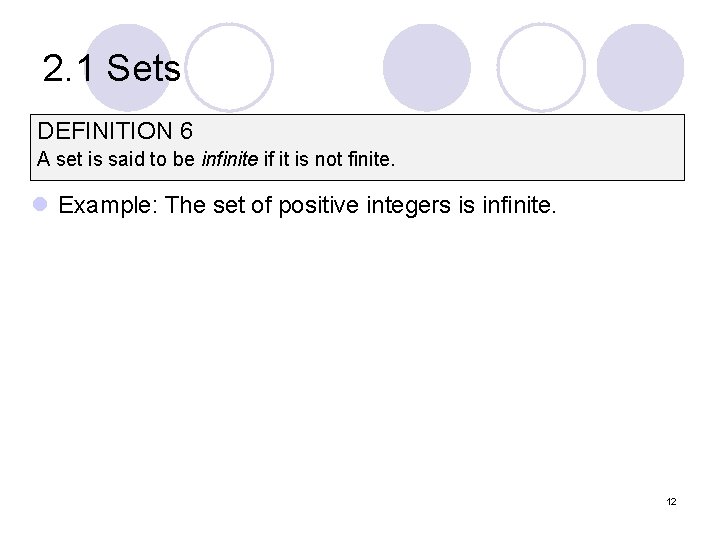Screen dimensions: 720x540
Task: Click the final word "finite." in the definition
Action: 372,159
